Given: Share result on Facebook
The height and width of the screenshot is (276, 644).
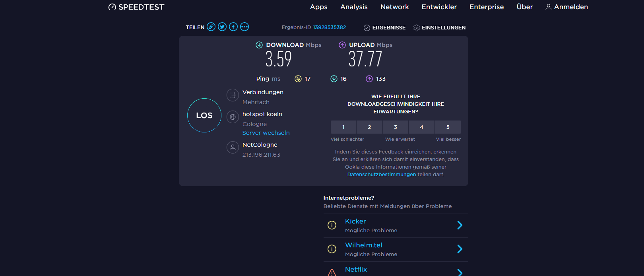Looking at the screenshot, I should click(233, 27).
